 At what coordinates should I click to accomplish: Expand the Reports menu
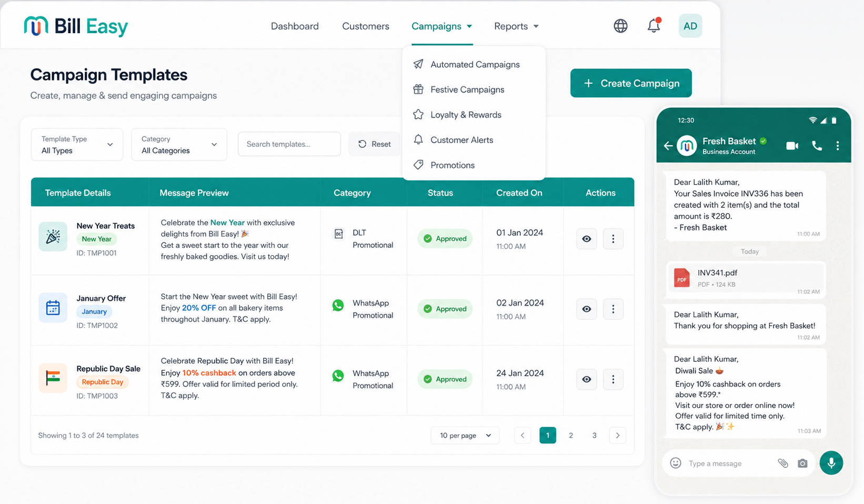pyautogui.click(x=516, y=26)
